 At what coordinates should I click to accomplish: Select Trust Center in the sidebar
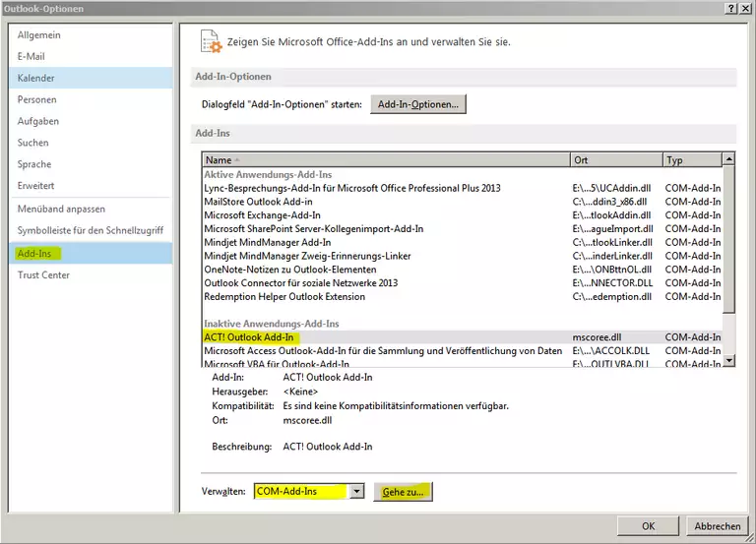click(x=43, y=275)
